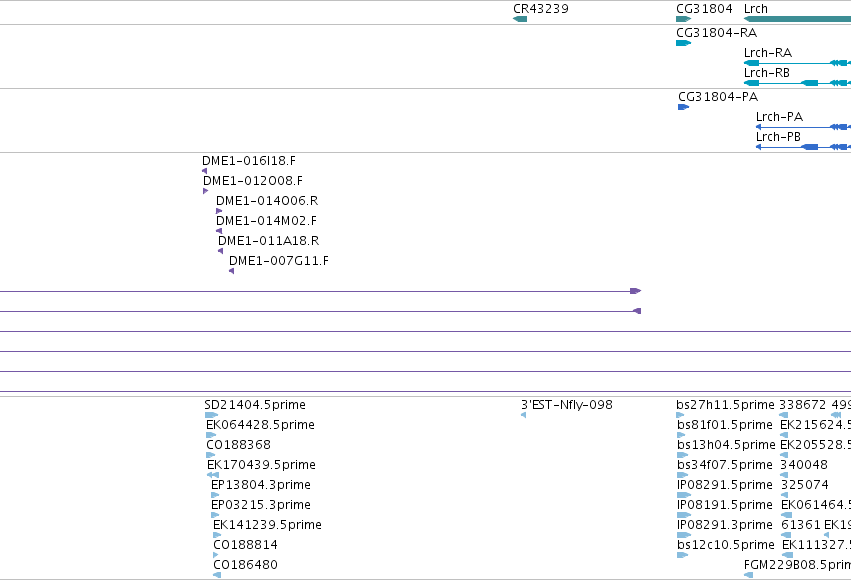851x580 pixels.
Task: Click the IP08191.5prime label
Action: pyautogui.click(x=725, y=505)
